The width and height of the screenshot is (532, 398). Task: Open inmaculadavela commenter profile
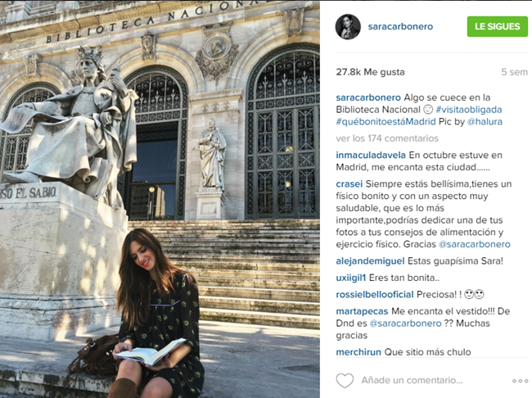[x=371, y=156]
